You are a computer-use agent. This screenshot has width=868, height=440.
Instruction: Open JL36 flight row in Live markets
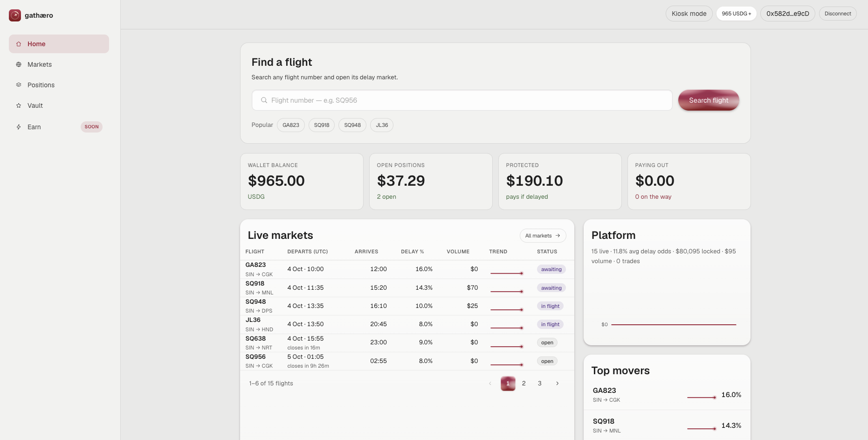pos(407,324)
